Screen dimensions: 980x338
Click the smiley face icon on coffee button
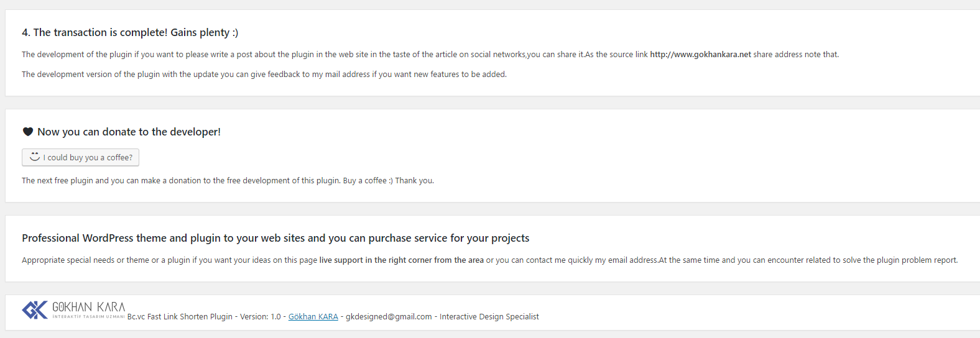[x=35, y=157]
